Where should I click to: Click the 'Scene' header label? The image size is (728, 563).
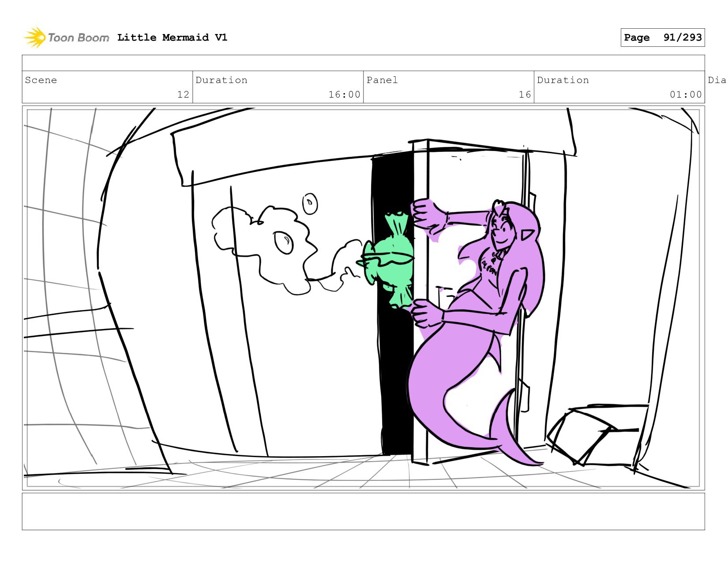[41, 80]
